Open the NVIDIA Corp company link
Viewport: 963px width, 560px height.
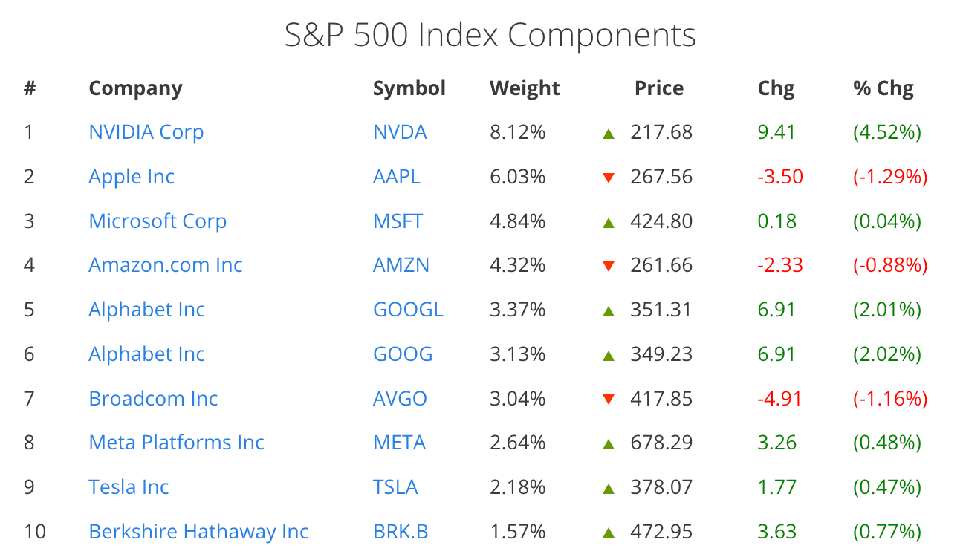tap(146, 132)
